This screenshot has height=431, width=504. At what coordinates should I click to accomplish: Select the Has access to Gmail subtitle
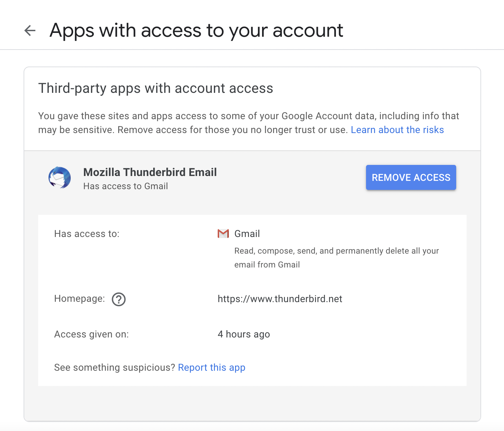[125, 186]
